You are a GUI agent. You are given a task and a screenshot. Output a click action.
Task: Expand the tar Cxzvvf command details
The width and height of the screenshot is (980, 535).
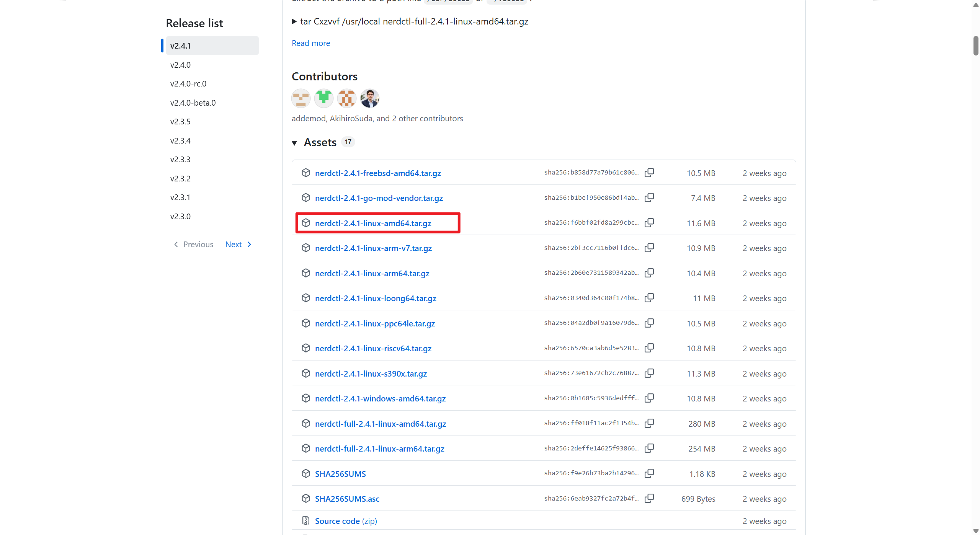294,21
